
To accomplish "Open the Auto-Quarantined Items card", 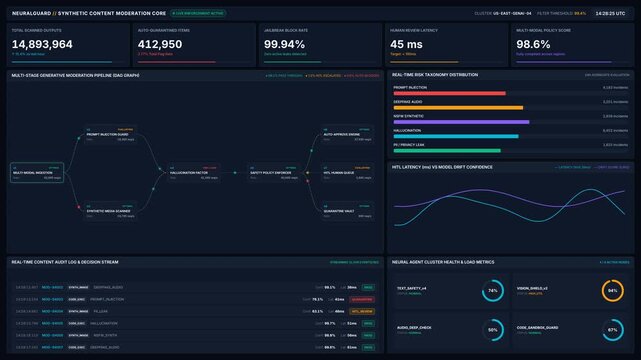I will [194, 45].
